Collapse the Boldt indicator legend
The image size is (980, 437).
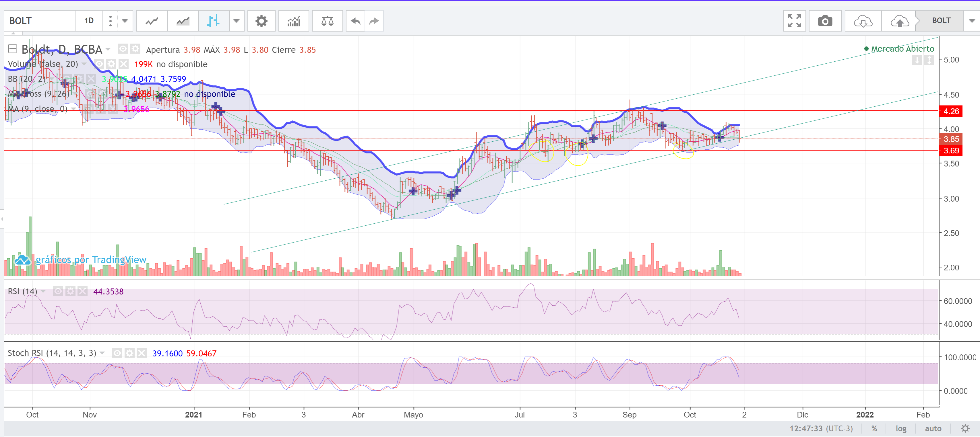point(13,49)
